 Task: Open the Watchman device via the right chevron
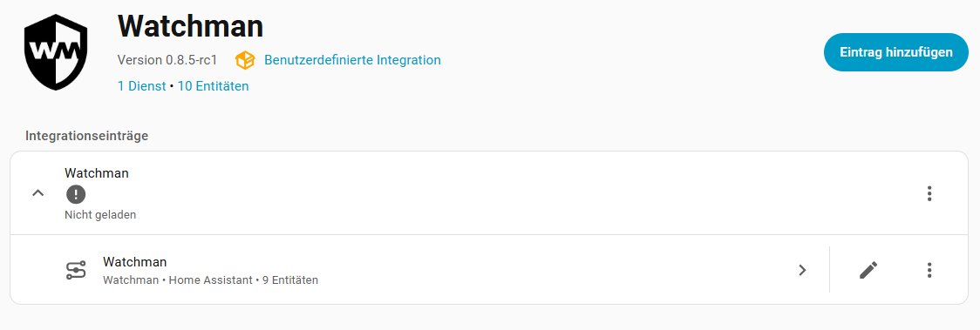802,270
